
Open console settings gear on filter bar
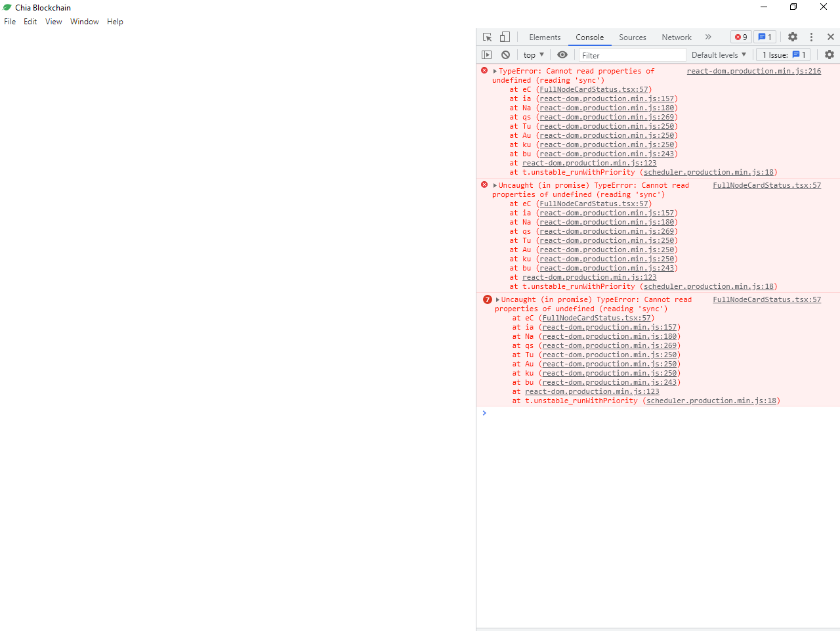coord(829,54)
